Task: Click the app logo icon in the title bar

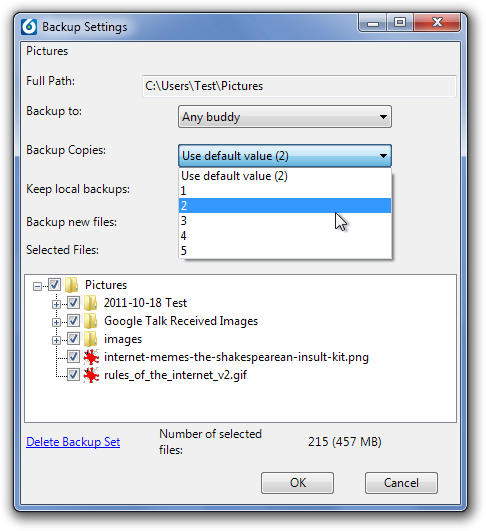Action: [x=28, y=27]
